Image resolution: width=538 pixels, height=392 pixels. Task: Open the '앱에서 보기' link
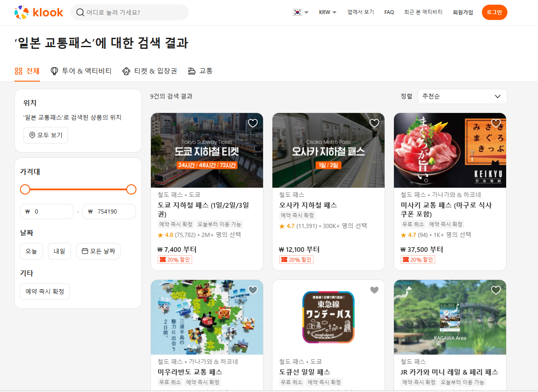[x=360, y=12]
